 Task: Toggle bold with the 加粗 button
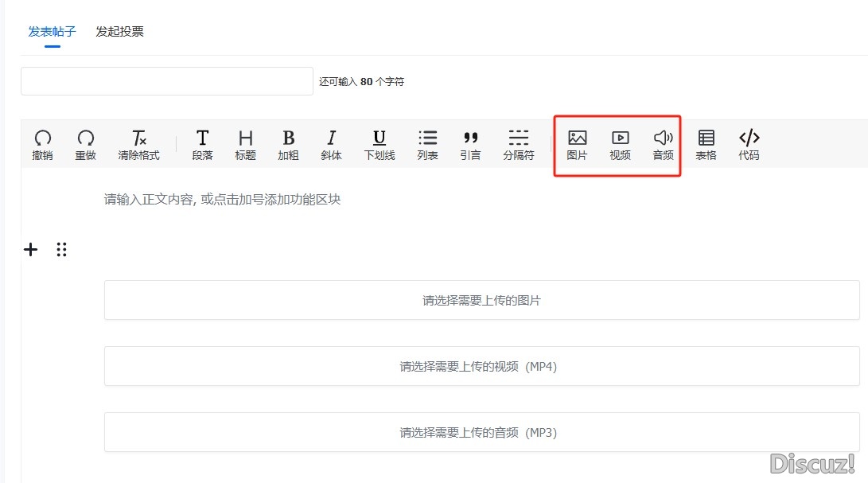pos(288,144)
